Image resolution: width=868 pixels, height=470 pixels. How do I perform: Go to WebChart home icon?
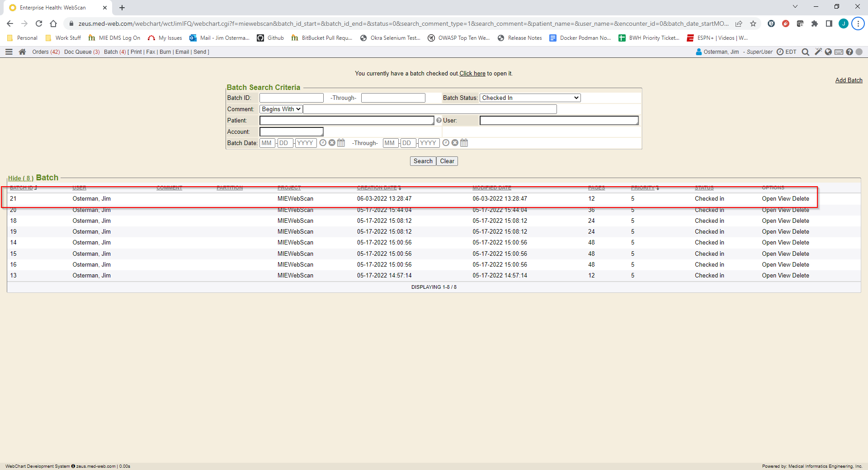[x=22, y=52]
